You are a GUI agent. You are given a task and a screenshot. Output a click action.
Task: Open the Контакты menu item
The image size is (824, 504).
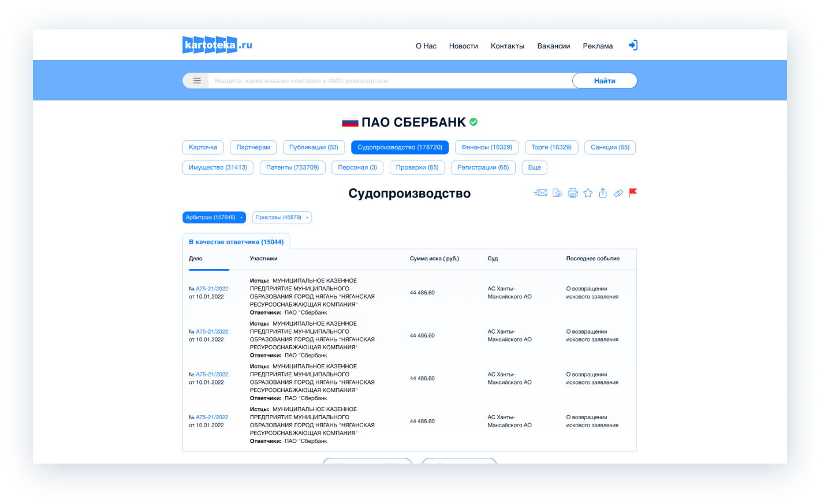click(508, 46)
